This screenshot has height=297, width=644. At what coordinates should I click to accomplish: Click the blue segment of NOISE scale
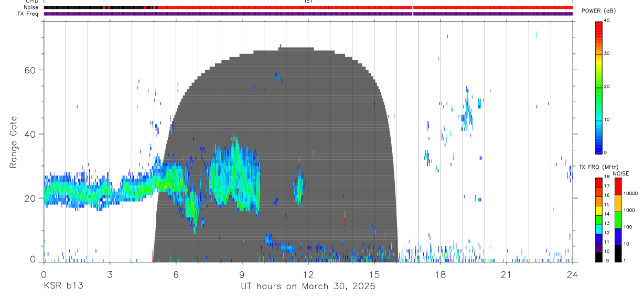coord(618,237)
